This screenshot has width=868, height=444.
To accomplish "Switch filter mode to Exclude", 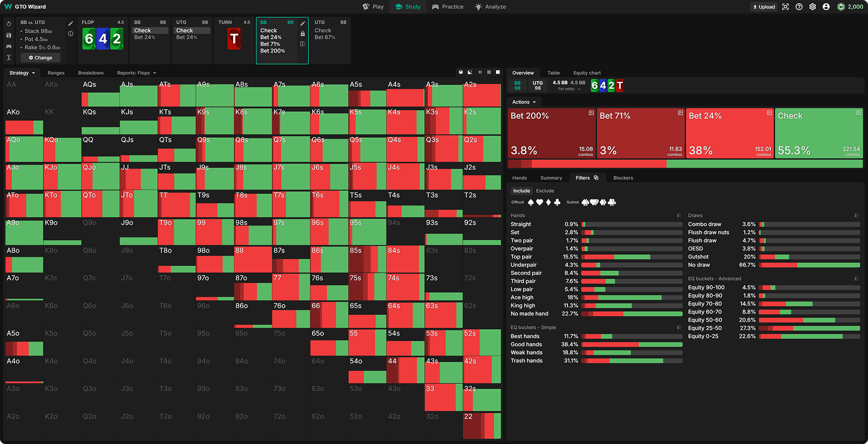I will coord(545,191).
